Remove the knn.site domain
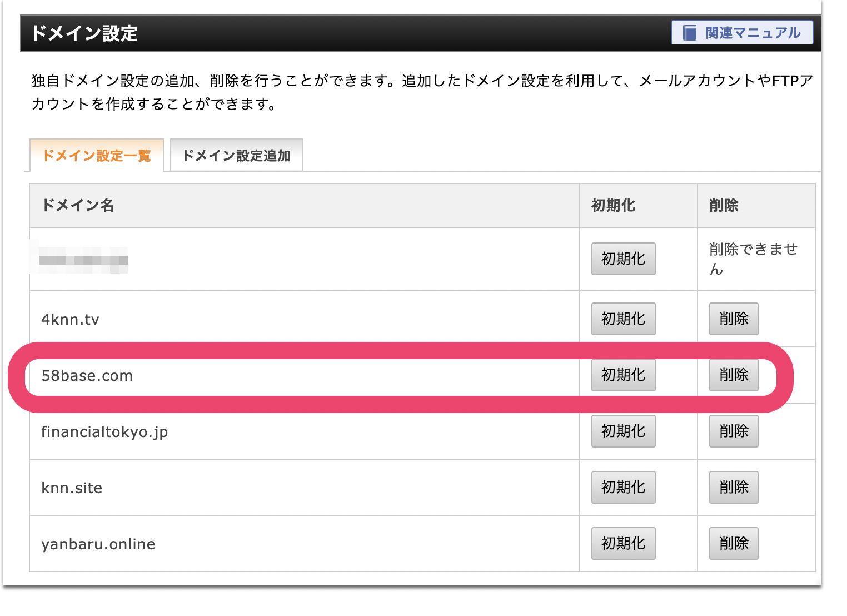847x616 pixels. coord(733,487)
